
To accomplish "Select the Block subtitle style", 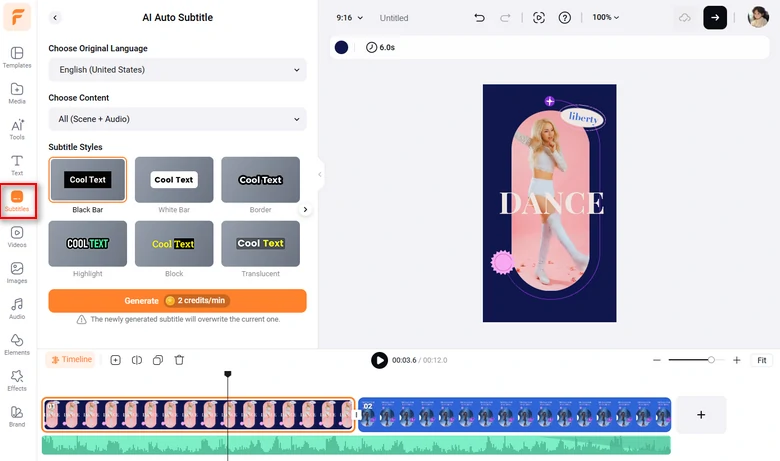I will tap(174, 244).
